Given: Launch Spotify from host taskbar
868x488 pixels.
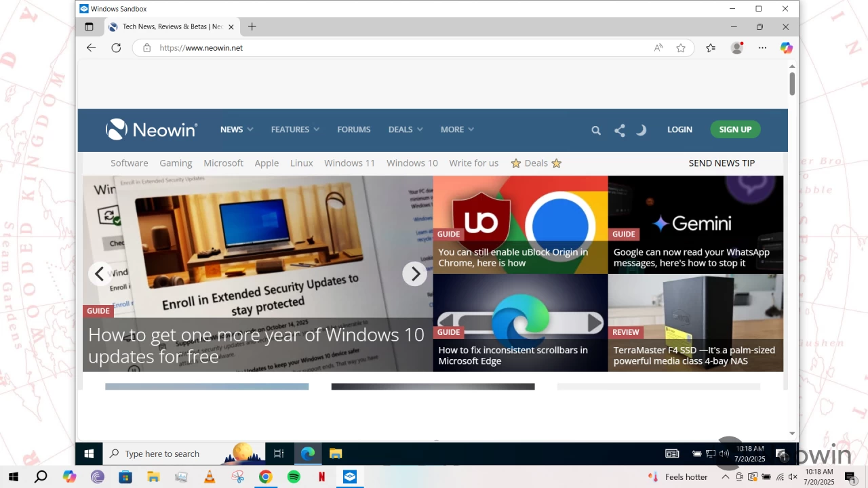Looking at the screenshot, I should [294, 477].
